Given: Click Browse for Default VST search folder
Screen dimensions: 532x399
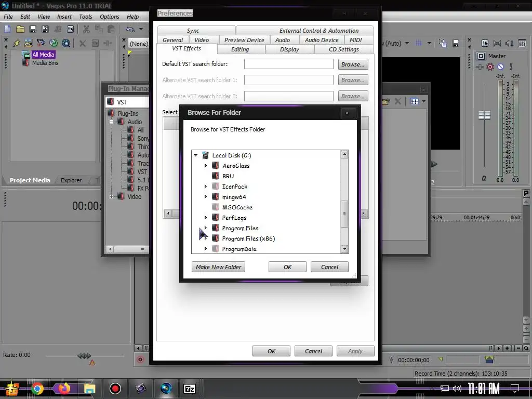Looking at the screenshot, I should point(353,64).
